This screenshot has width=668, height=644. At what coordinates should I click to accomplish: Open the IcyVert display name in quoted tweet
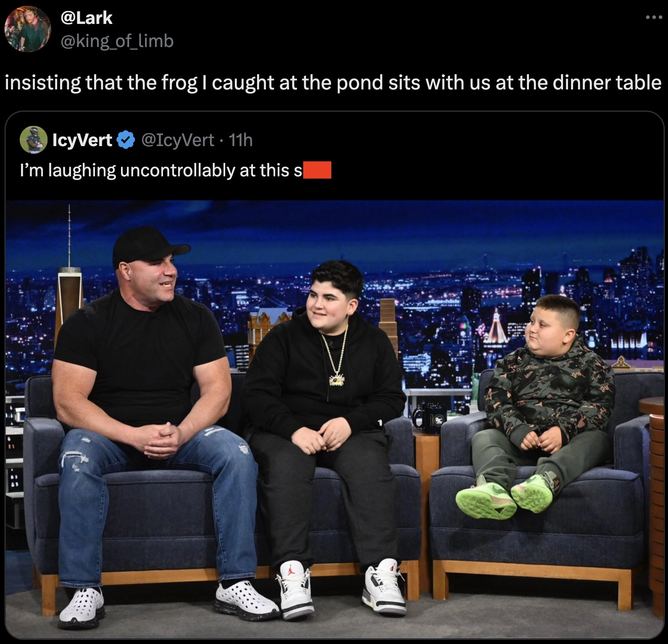pos(82,140)
